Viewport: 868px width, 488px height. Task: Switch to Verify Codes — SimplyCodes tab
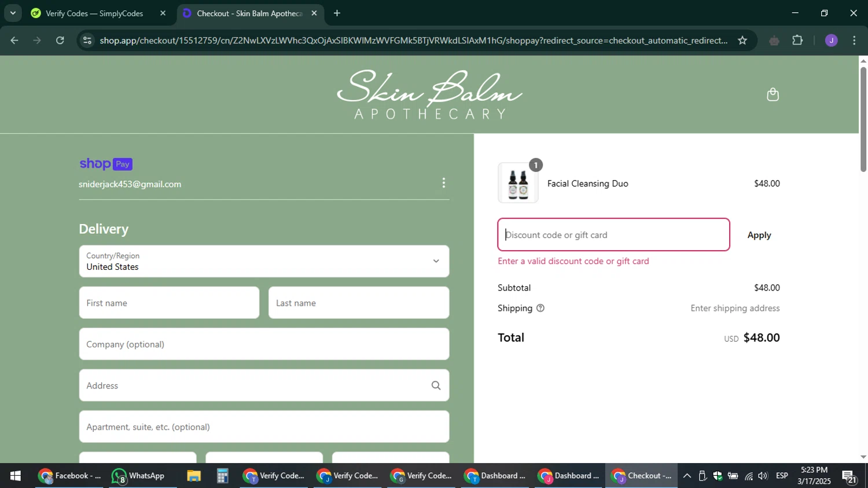pyautogui.click(x=95, y=13)
